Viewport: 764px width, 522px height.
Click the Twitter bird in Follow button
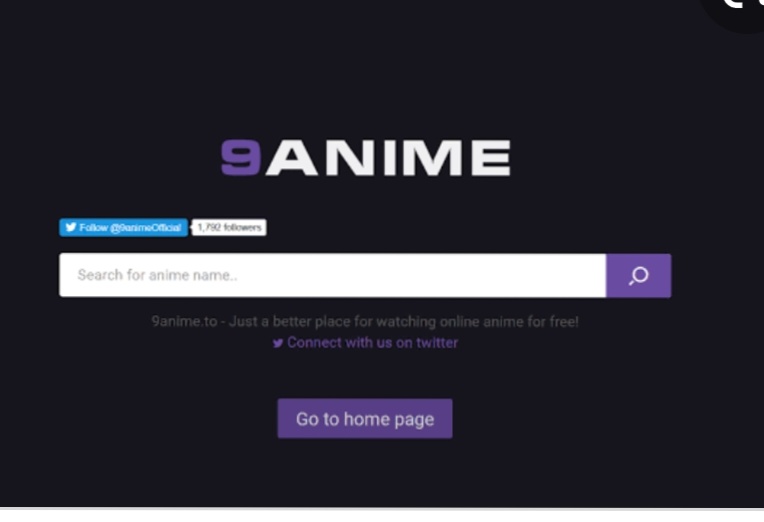pyautogui.click(x=71, y=227)
